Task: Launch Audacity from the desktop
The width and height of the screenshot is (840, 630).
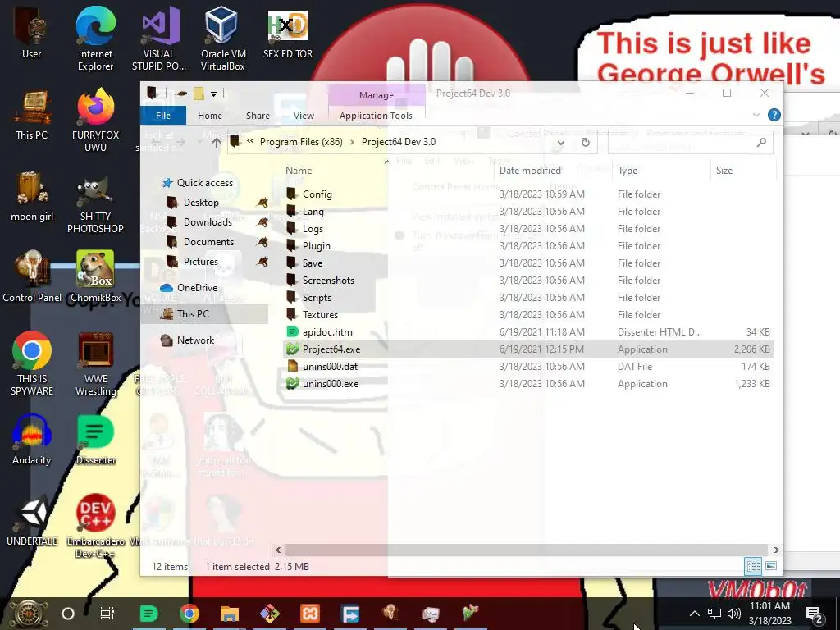Action: [32, 441]
